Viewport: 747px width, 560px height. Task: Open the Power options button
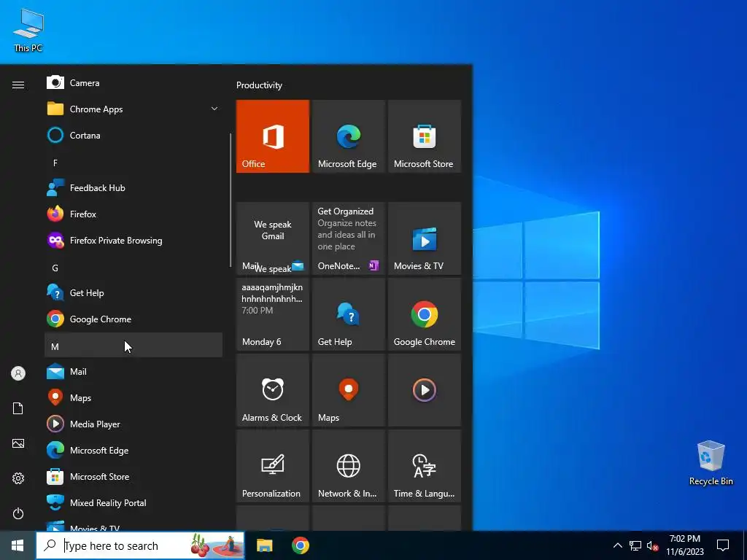(18, 513)
